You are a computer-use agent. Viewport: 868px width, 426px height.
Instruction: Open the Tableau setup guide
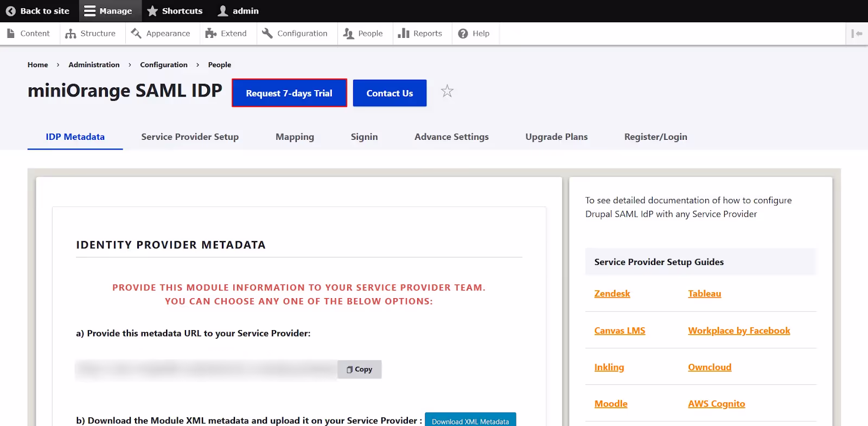704,294
